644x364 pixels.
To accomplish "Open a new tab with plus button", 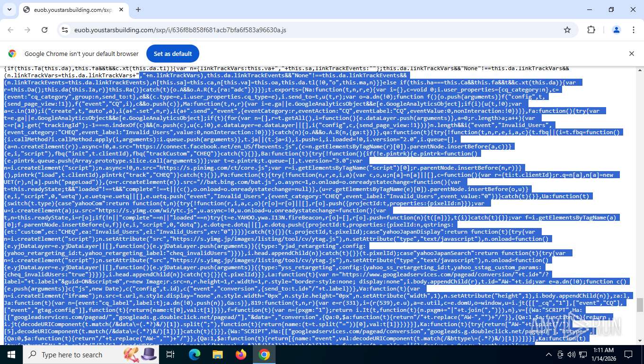I will click(138, 9).
